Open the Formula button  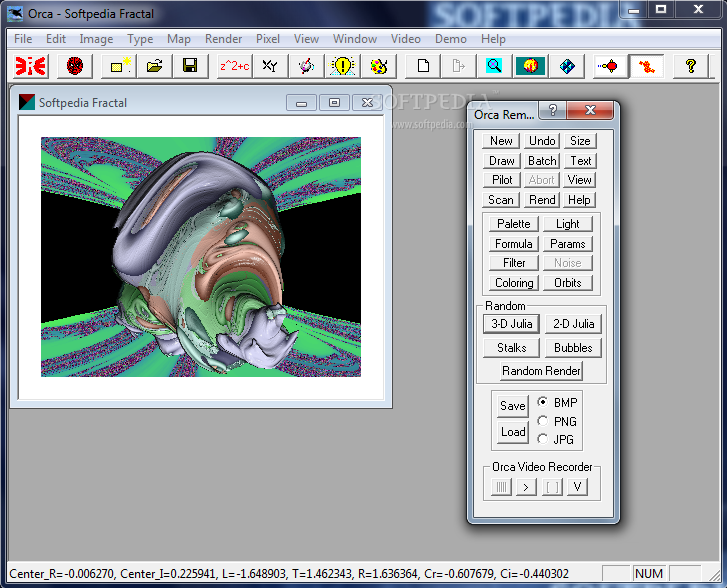point(514,243)
